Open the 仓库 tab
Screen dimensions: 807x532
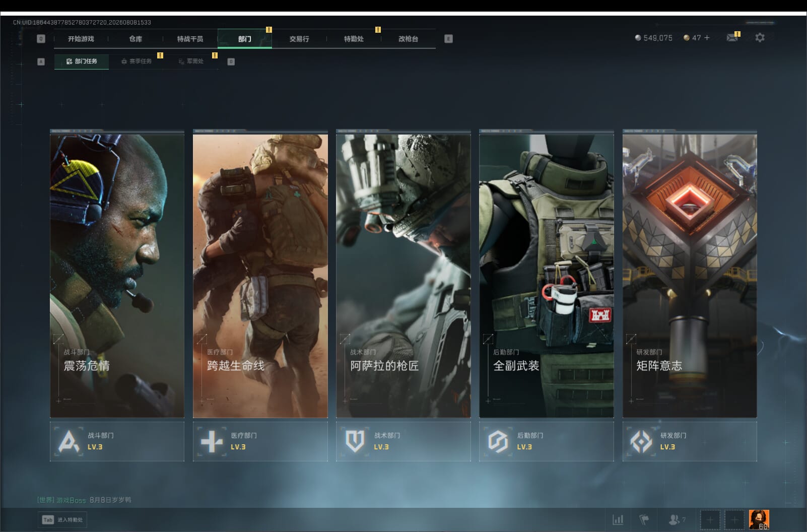[x=136, y=39]
